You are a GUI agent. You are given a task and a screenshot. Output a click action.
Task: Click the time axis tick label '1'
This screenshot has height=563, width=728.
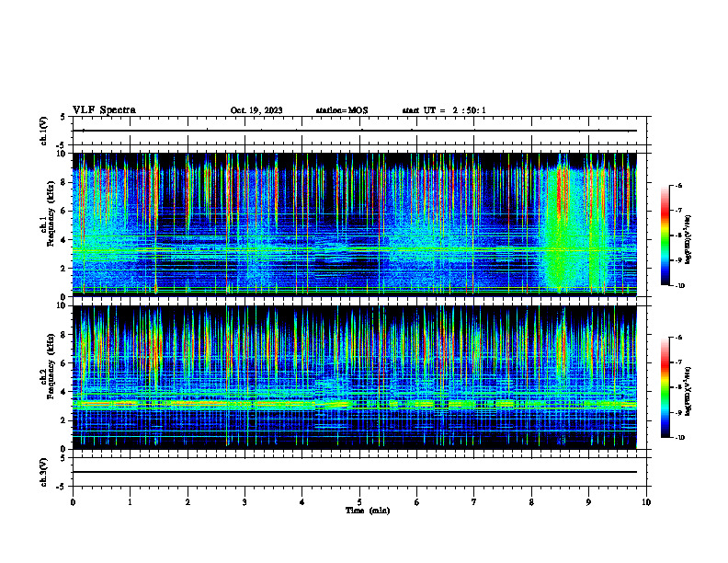coord(130,502)
